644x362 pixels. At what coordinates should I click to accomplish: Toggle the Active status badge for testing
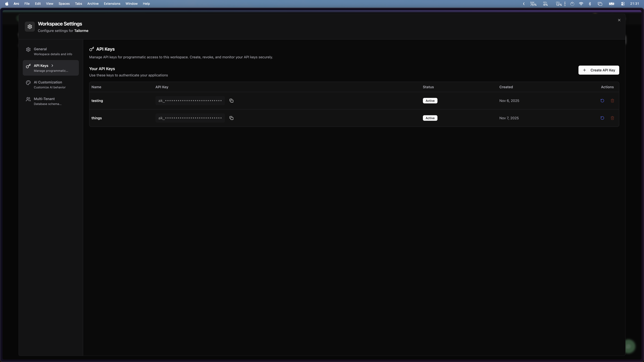[430, 101]
